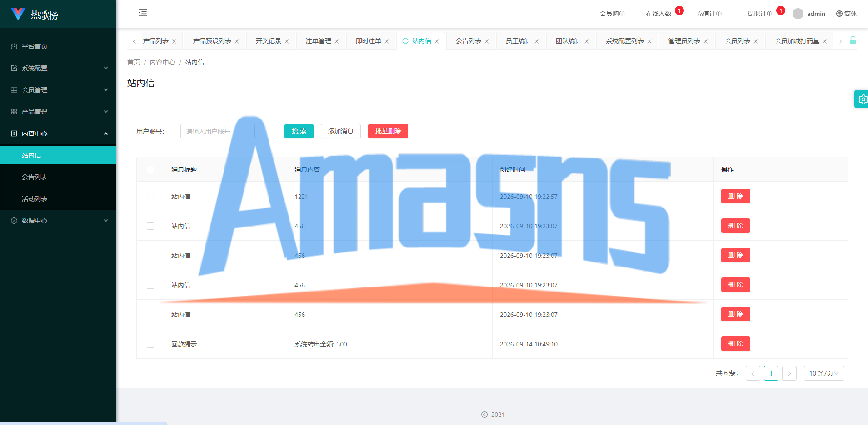
Task: Select page 1 in pagination
Action: point(771,373)
